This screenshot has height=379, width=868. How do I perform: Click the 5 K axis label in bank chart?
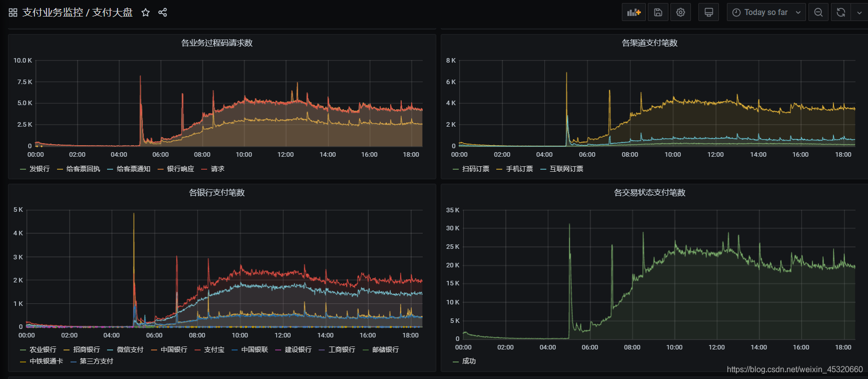[18, 210]
